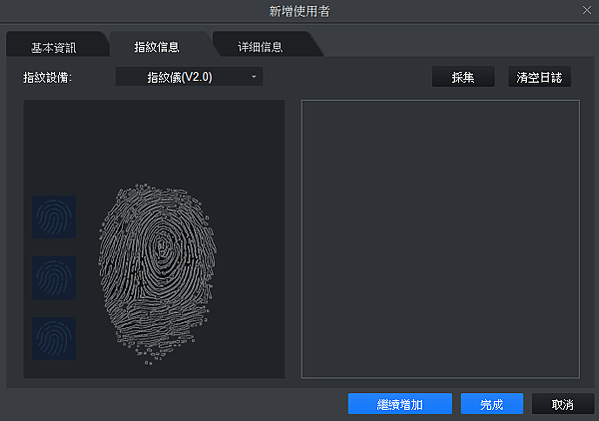Click the dropdown arrow beside 指紋儀(V2.0)
Image resolution: width=599 pixels, height=421 pixels.
pyautogui.click(x=254, y=77)
